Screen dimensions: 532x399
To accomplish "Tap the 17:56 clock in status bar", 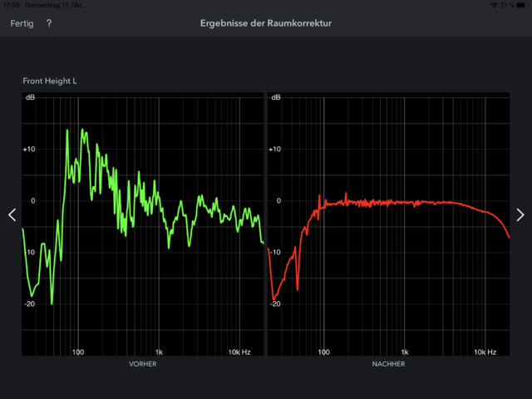I will (9, 5).
